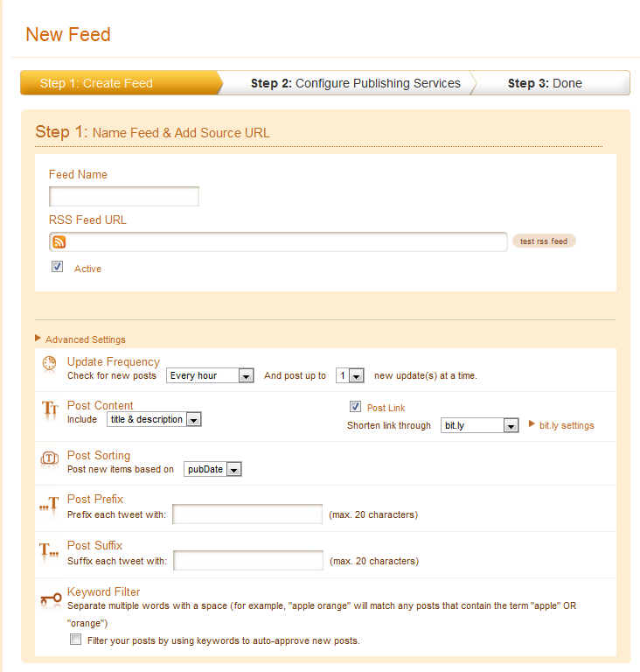Toggle the Post Link checkbox
Image resolution: width=640 pixels, height=672 pixels.
[x=355, y=406]
